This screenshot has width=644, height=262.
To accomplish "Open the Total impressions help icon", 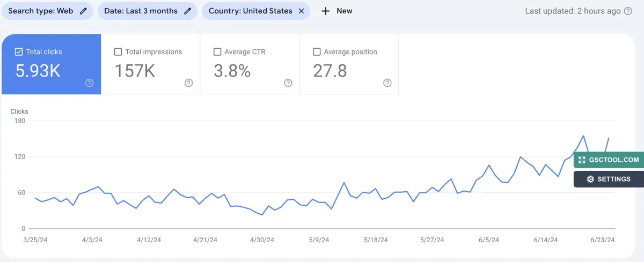I will (x=188, y=83).
